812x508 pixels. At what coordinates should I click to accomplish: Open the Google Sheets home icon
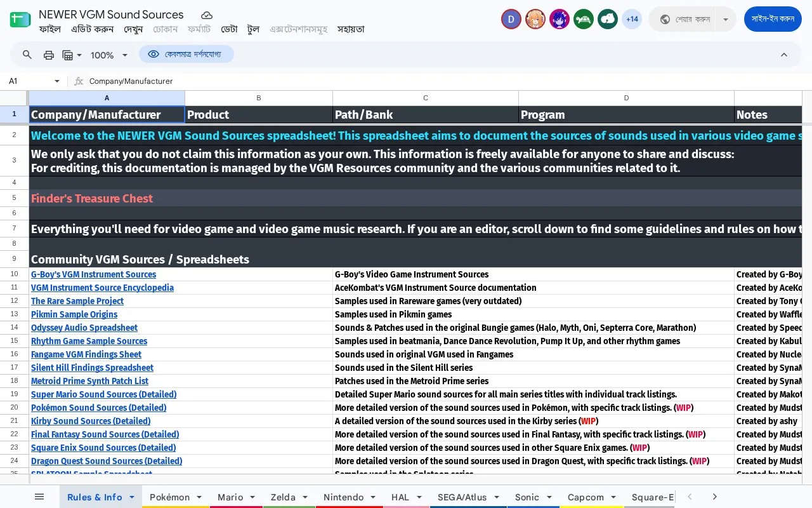click(x=20, y=20)
